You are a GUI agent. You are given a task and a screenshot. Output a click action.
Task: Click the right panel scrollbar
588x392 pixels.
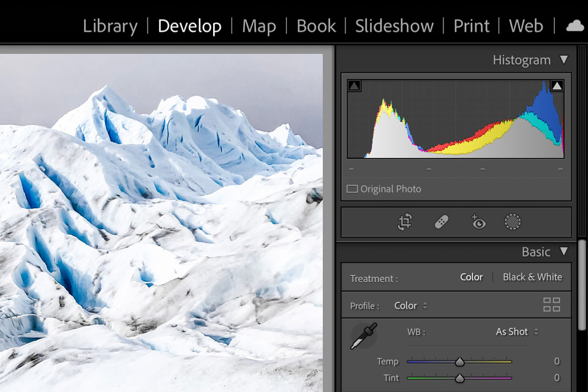click(582, 285)
